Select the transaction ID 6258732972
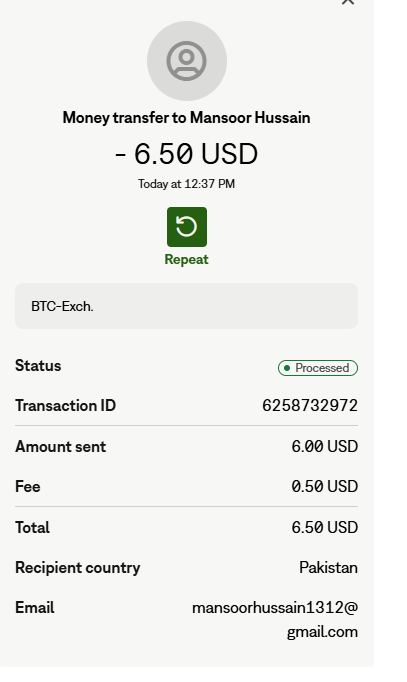Image resolution: width=407 pixels, height=682 pixels. 310,405
